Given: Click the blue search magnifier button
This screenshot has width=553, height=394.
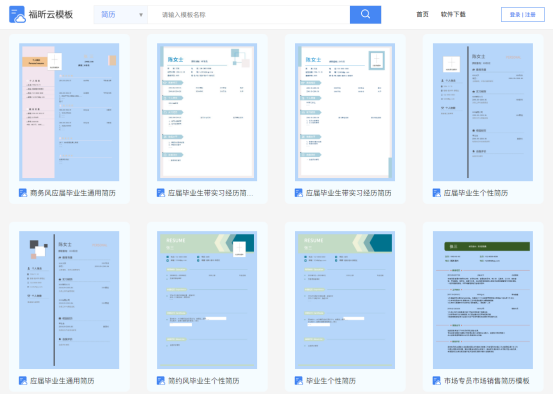Looking at the screenshot, I should point(365,15).
